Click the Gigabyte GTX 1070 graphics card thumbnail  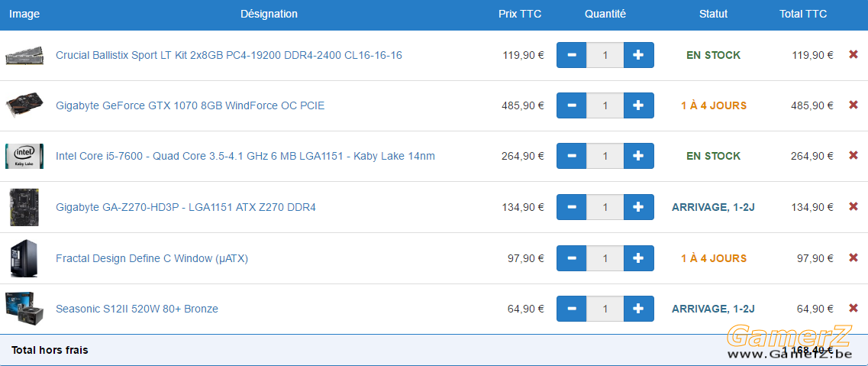point(24,105)
